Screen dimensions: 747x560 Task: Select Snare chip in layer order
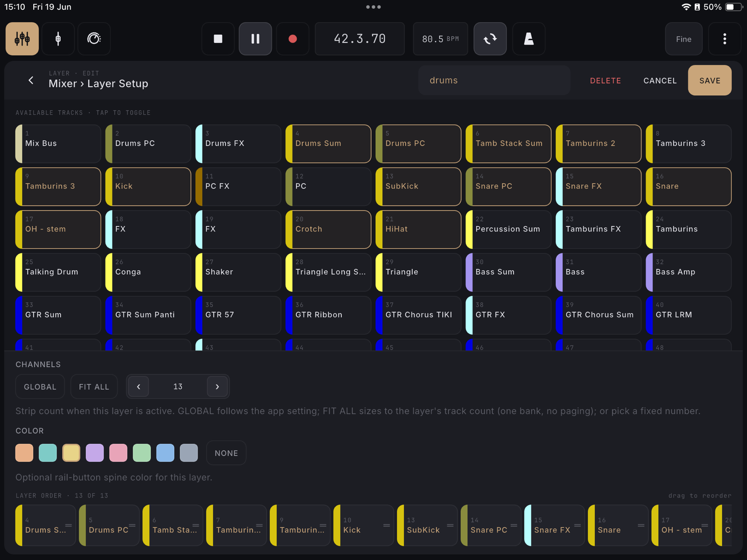coord(618,525)
